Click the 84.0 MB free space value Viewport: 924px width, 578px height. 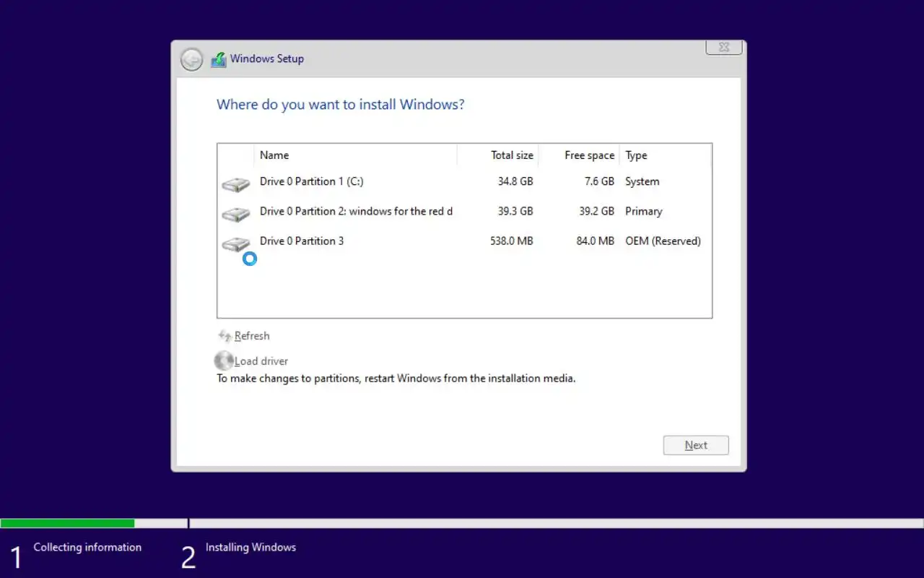[595, 241]
